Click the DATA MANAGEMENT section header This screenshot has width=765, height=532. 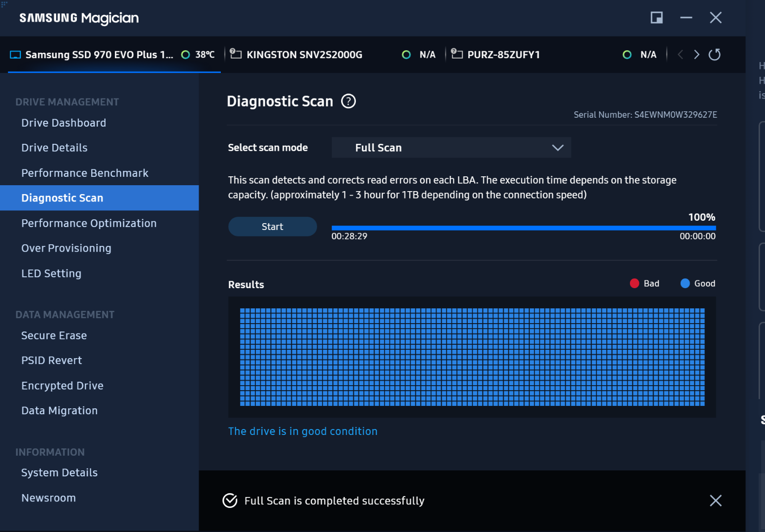pos(65,315)
